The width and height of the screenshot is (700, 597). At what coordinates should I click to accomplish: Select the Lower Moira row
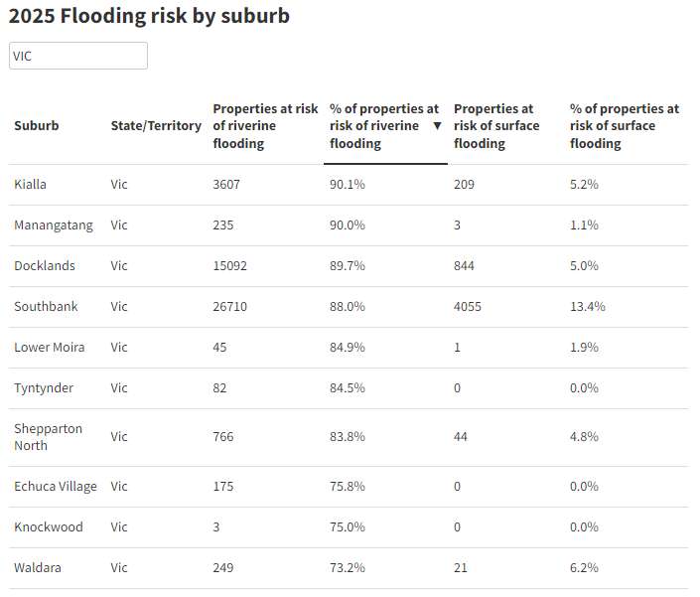pyautogui.click(x=50, y=348)
